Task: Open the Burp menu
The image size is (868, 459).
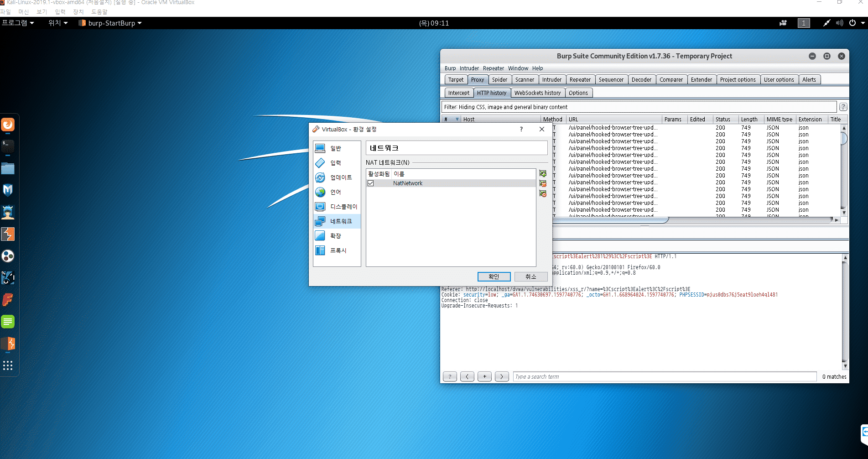Action: [450, 68]
